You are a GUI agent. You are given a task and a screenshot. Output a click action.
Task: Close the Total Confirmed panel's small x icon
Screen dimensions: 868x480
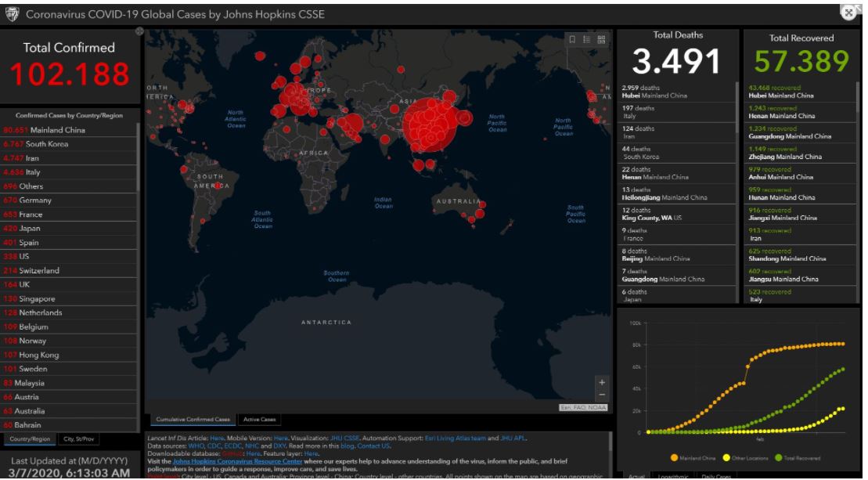tap(139, 31)
